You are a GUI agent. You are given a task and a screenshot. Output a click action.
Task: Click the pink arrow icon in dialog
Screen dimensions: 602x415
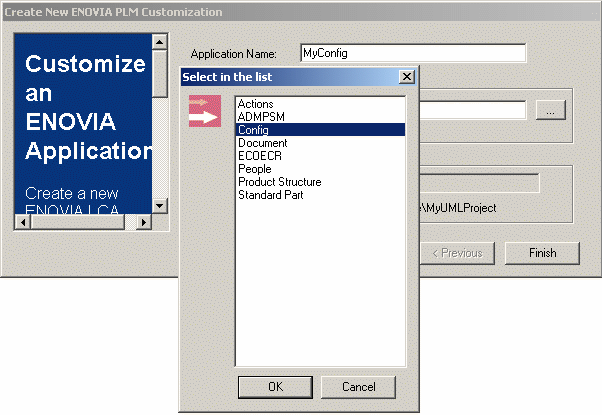205,111
